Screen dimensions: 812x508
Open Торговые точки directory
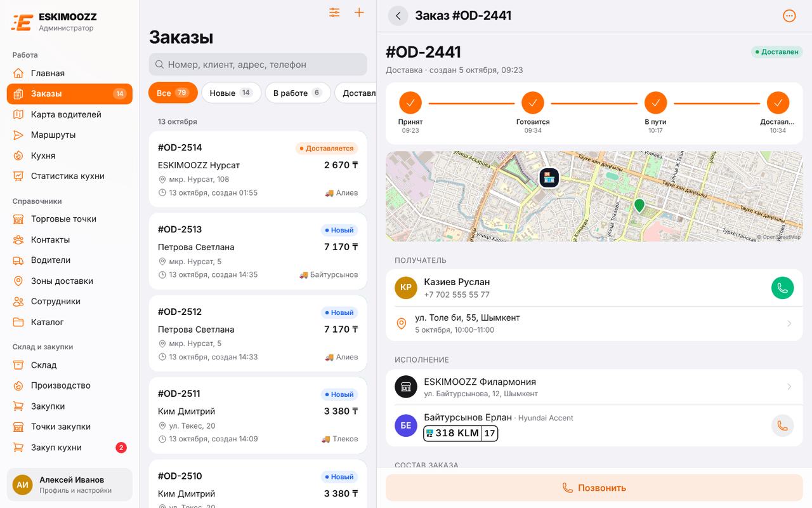[x=70, y=219]
